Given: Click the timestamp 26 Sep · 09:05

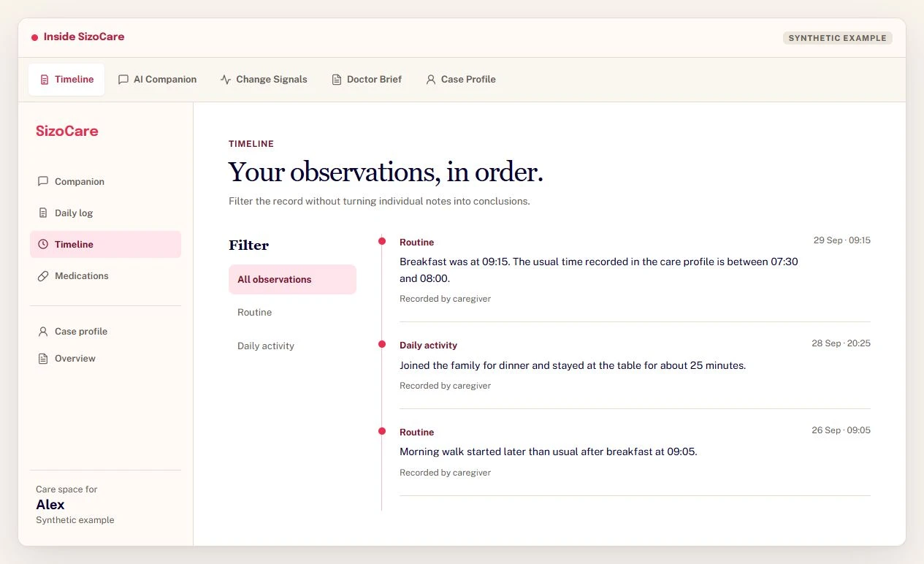Looking at the screenshot, I should [x=841, y=430].
